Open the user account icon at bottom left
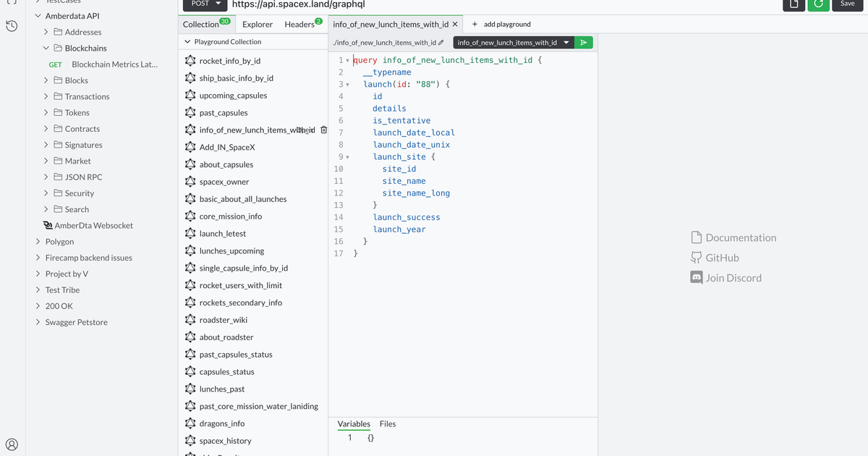 click(x=12, y=444)
